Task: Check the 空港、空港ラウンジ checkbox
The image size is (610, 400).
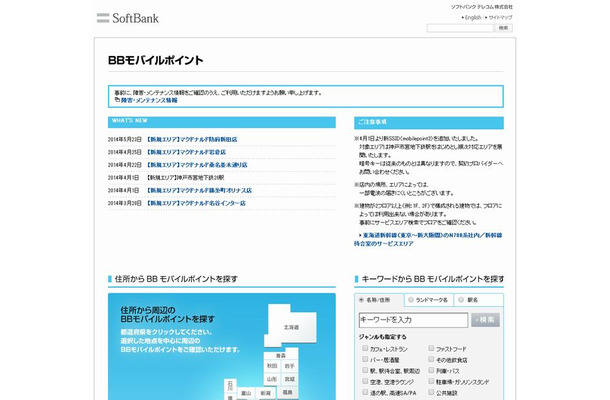Action: click(x=365, y=381)
